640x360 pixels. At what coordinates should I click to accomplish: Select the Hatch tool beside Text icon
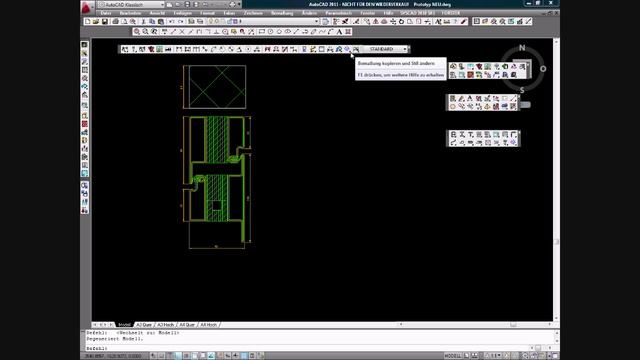tap(348, 31)
